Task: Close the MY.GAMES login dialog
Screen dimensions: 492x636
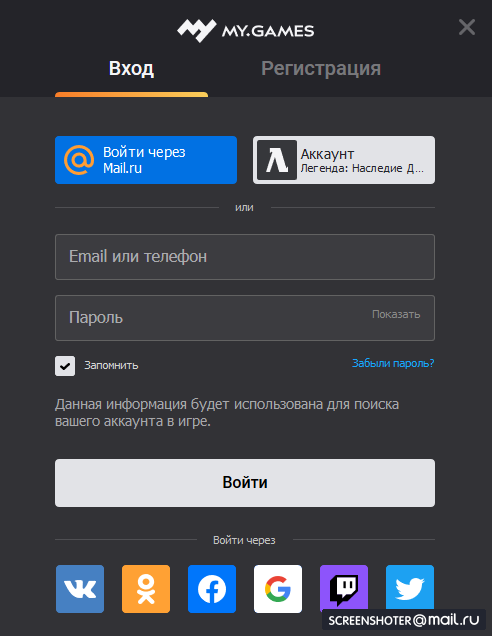Action: pos(467,27)
